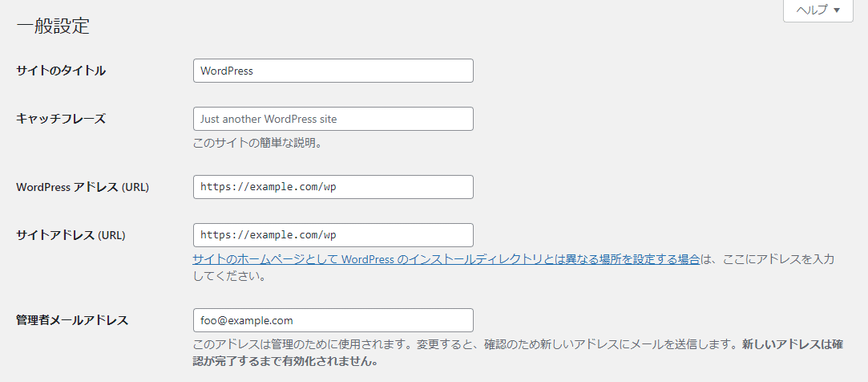Click inside the サイトアドレス (URL) text box

coord(333,235)
